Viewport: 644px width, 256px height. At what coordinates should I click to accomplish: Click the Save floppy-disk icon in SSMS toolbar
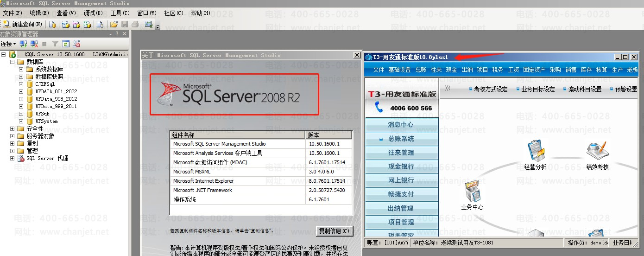(124, 24)
